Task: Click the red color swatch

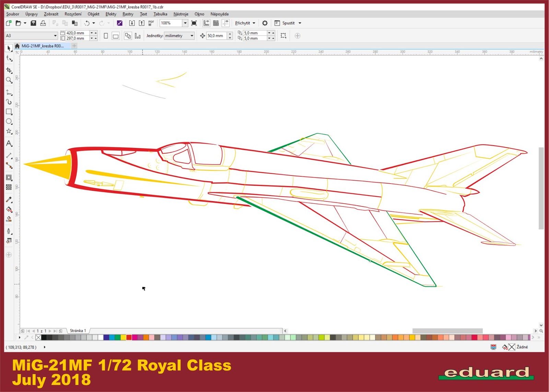Action: point(129,337)
